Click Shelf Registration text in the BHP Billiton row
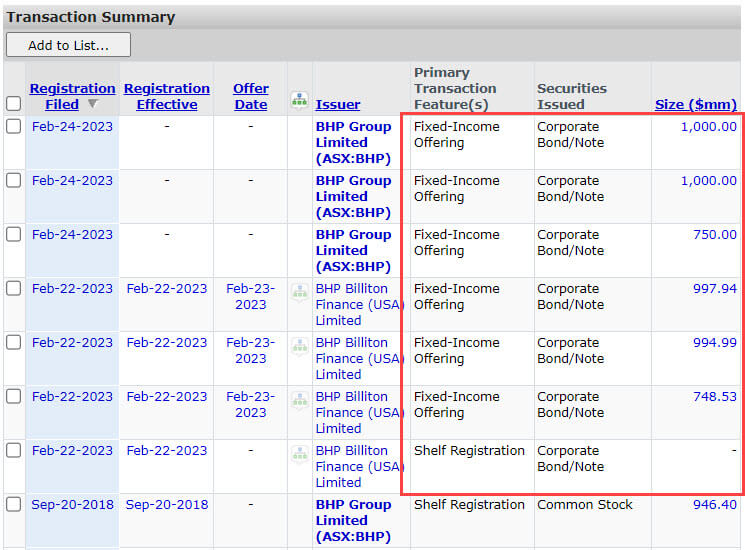The image size is (745, 550). pyautogui.click(x=469, y=451)
